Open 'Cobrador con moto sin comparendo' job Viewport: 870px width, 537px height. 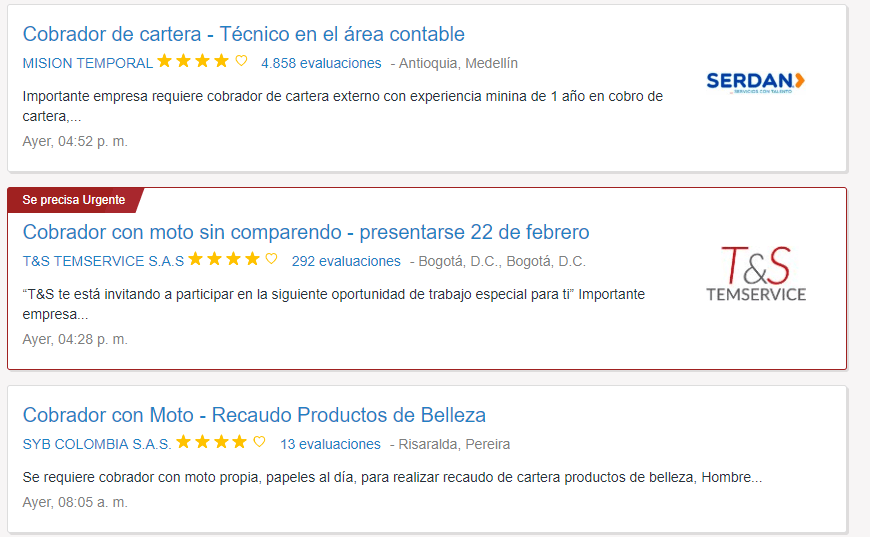[x=306, y=232]
